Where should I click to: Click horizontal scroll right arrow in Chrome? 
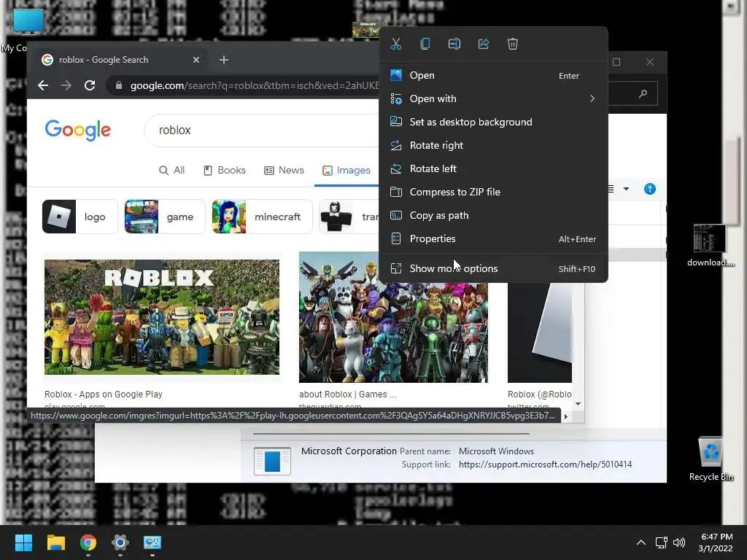pos(566,416)
